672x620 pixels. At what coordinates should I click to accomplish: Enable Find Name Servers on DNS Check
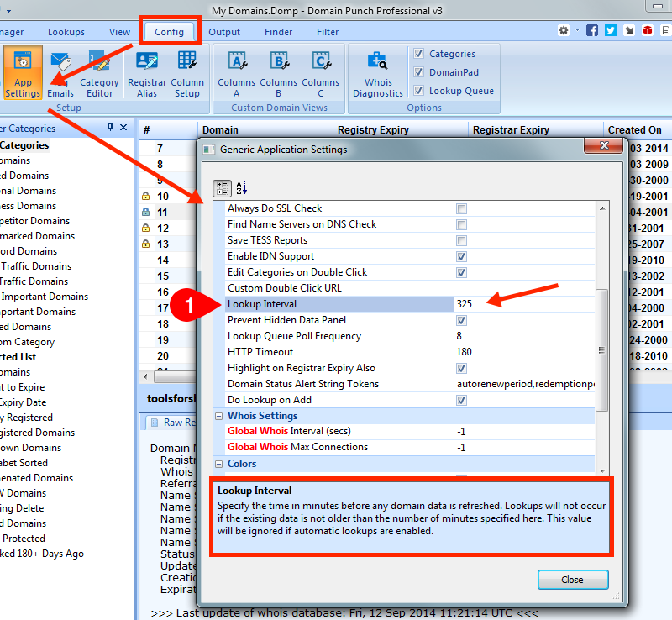pos(461,224)
